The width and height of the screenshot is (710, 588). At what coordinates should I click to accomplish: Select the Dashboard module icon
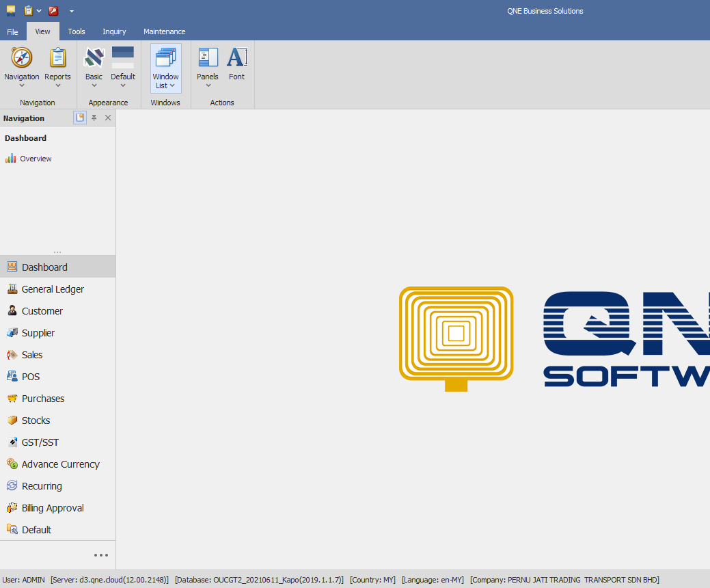12,267
